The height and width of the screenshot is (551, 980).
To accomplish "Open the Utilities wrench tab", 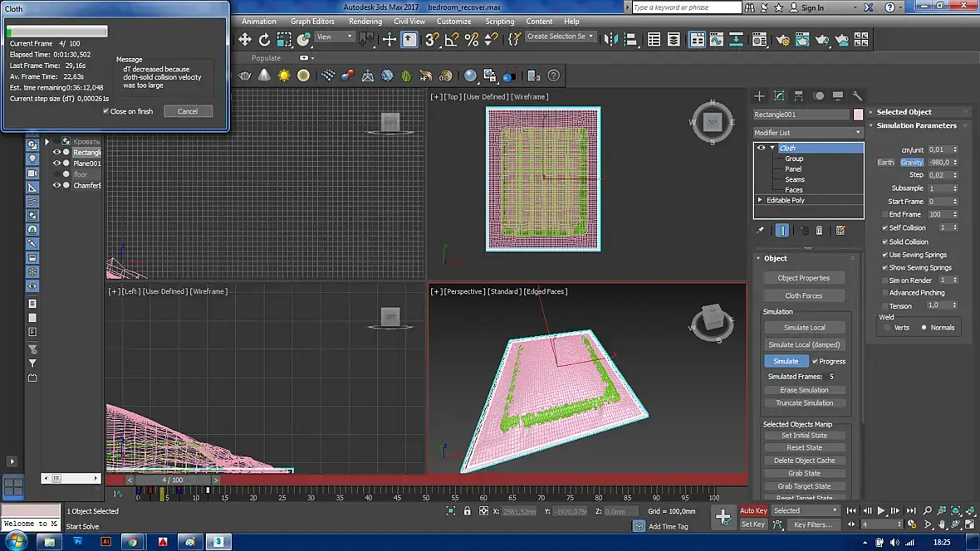I will click(858, 96).
